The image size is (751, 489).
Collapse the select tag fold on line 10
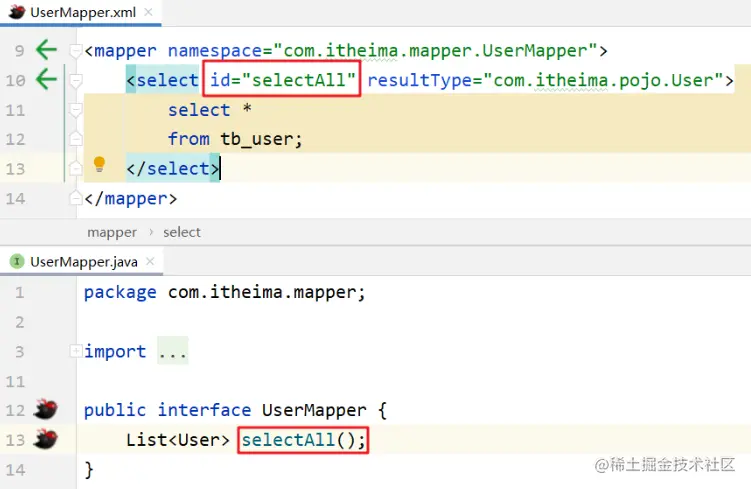75,80
